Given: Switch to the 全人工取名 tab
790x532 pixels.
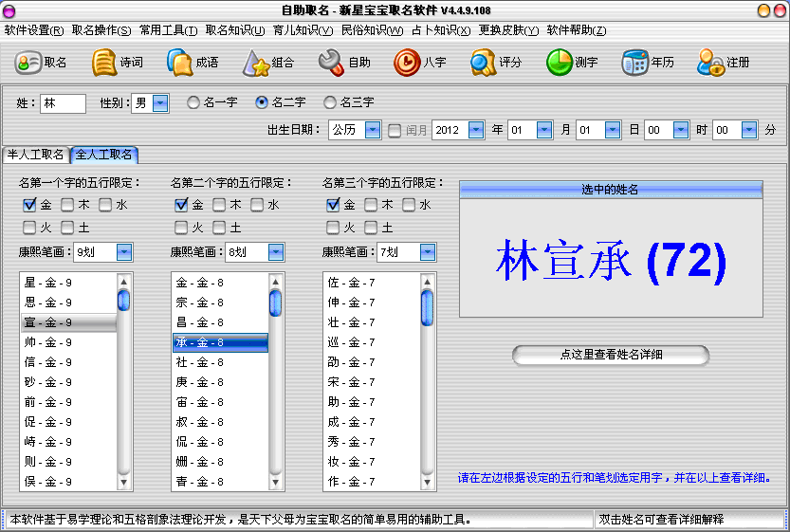Looking at the screenshot, I should pyautogui.click(x=103, y=155).
